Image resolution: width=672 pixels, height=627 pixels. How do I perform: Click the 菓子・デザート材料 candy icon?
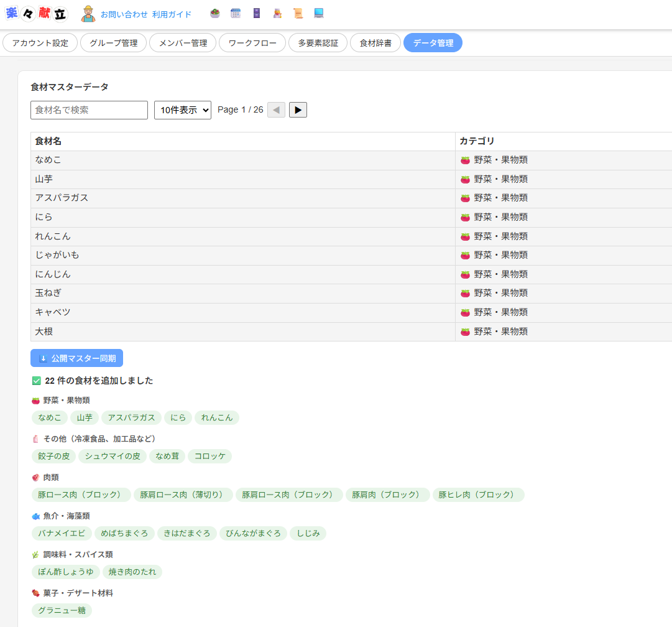[35, 593]
